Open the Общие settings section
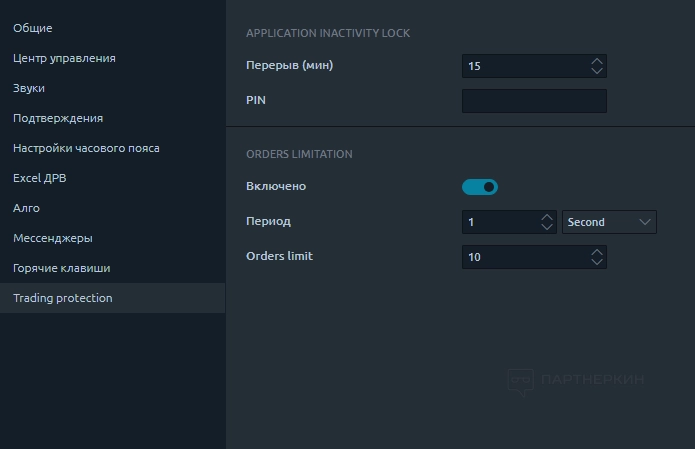 [33, 28]
